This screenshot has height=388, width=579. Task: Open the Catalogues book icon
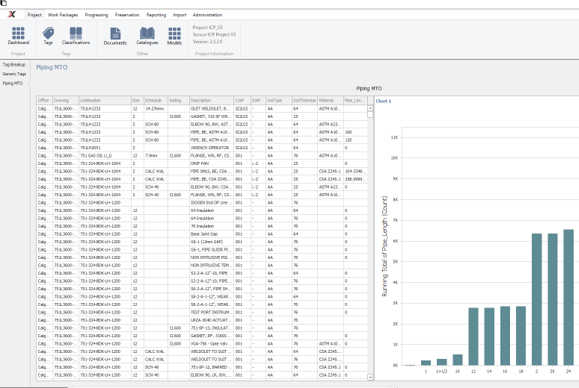pyautogui.click(x=147, y=36)
